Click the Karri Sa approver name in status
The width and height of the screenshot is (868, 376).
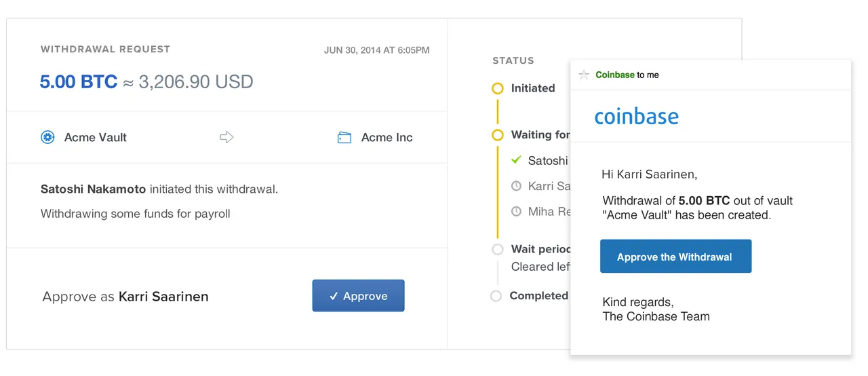click(549, 186)
